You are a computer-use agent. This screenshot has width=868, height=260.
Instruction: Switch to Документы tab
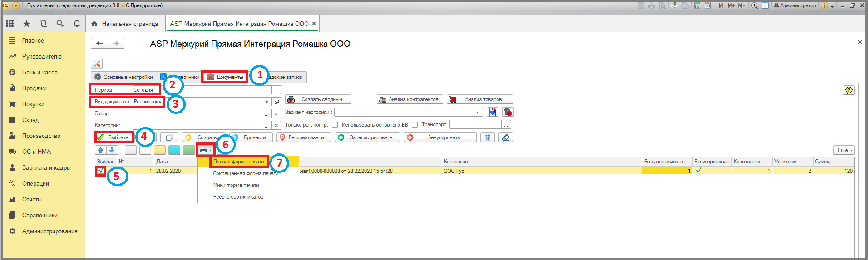point(225,77)
